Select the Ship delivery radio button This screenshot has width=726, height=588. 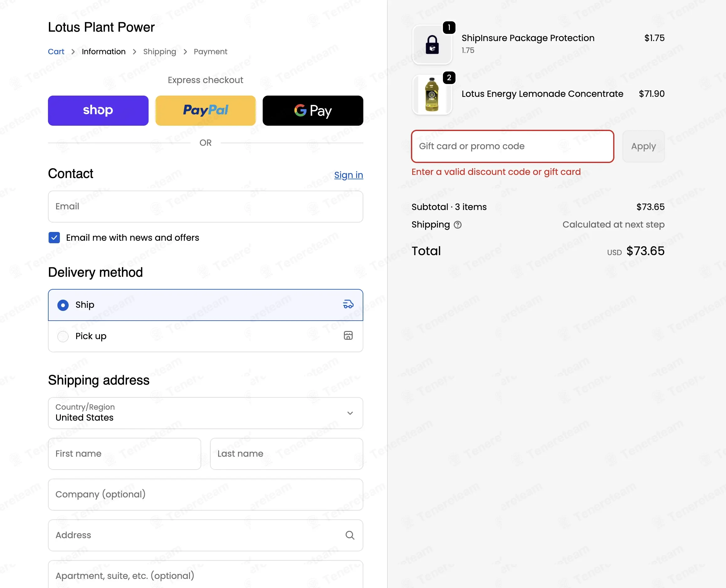[63, 305]
